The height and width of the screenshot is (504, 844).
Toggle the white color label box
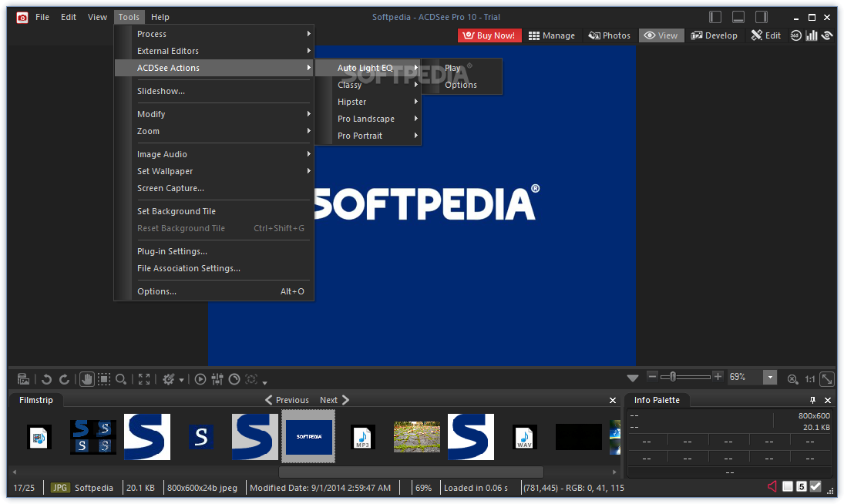788,487
